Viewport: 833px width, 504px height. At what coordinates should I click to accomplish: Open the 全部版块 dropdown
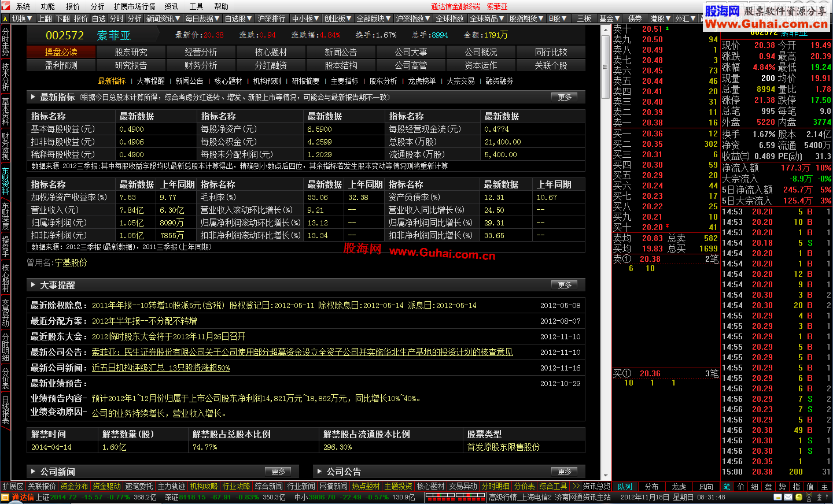click(374, 18)
